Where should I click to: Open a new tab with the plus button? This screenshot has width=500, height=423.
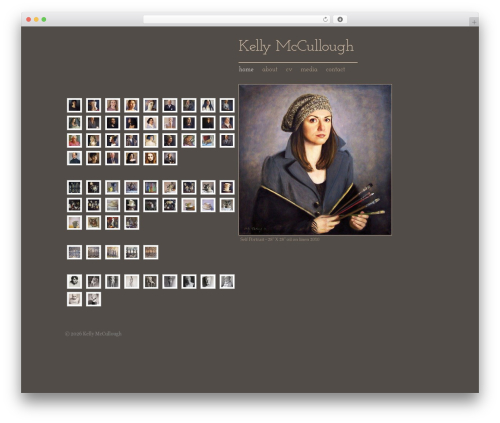[x=474, y=22]
